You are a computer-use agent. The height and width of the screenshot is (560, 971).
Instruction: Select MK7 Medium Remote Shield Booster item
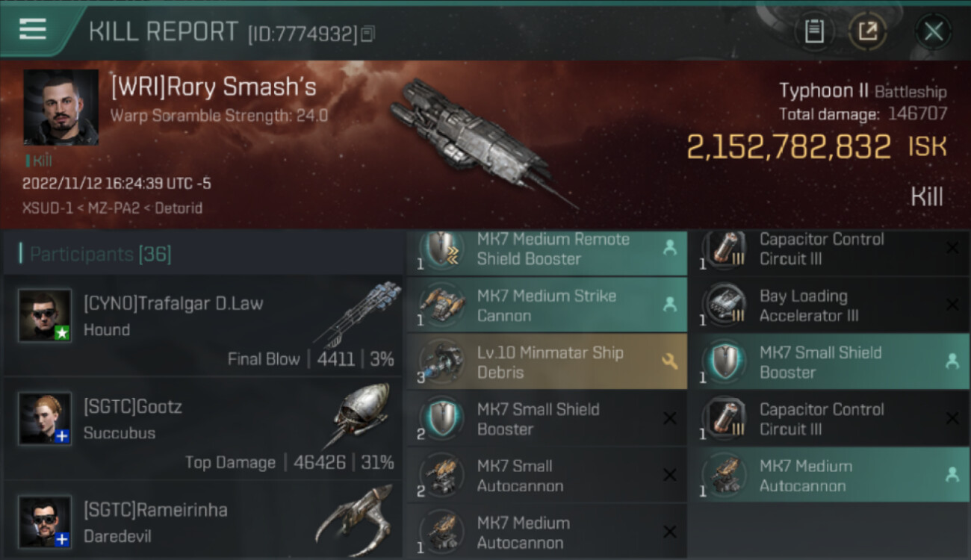pos(547,249)
